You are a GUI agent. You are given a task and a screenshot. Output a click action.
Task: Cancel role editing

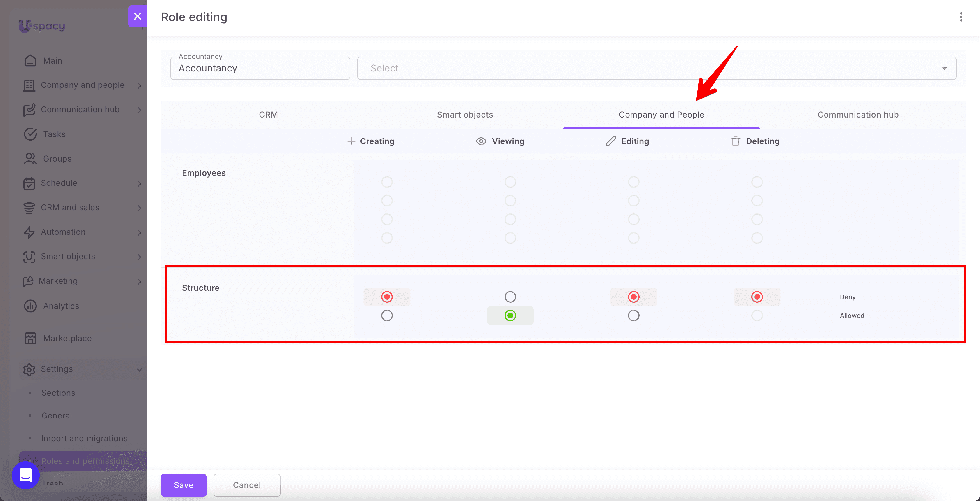pos(247,485)
